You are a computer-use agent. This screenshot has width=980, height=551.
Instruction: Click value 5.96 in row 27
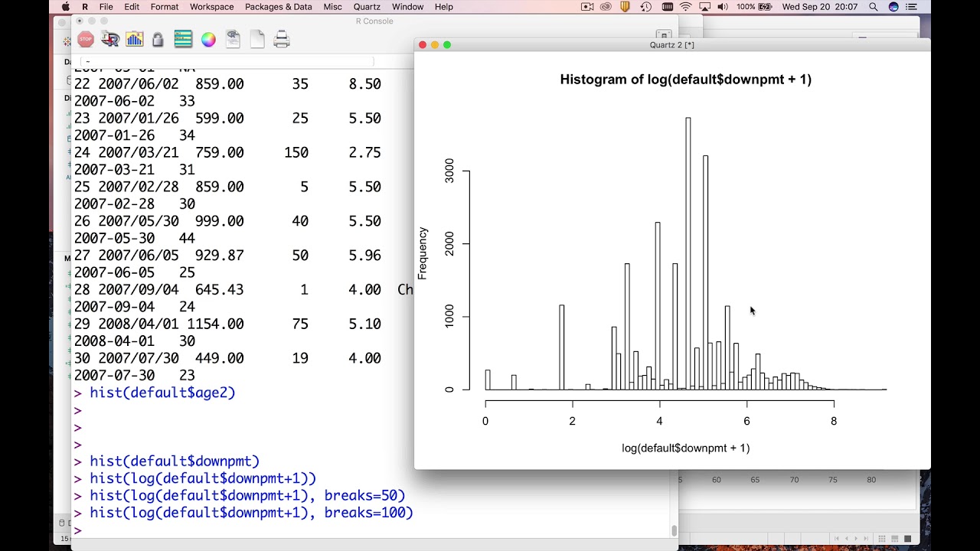pos(364,255)
